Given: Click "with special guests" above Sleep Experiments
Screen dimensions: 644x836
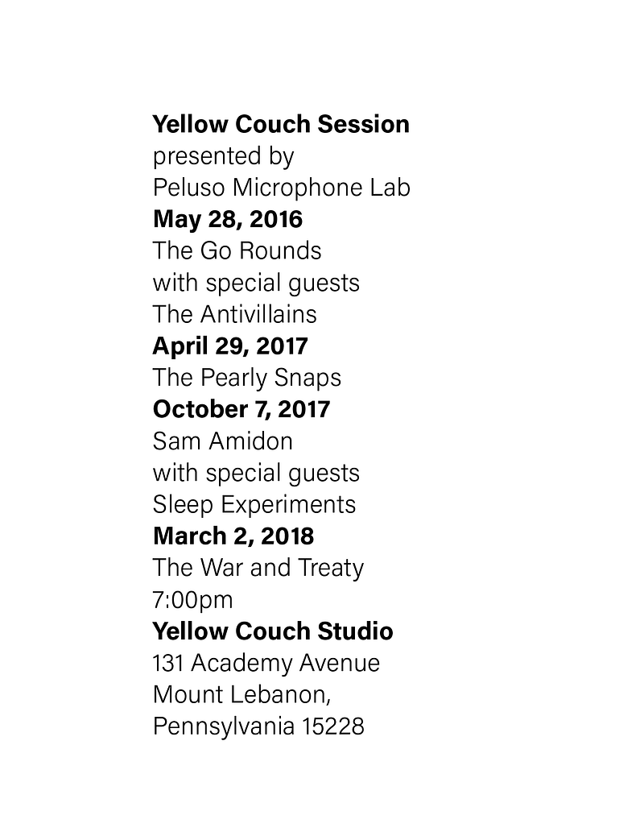Looking at the screenshot, I should tap(256, 473).
